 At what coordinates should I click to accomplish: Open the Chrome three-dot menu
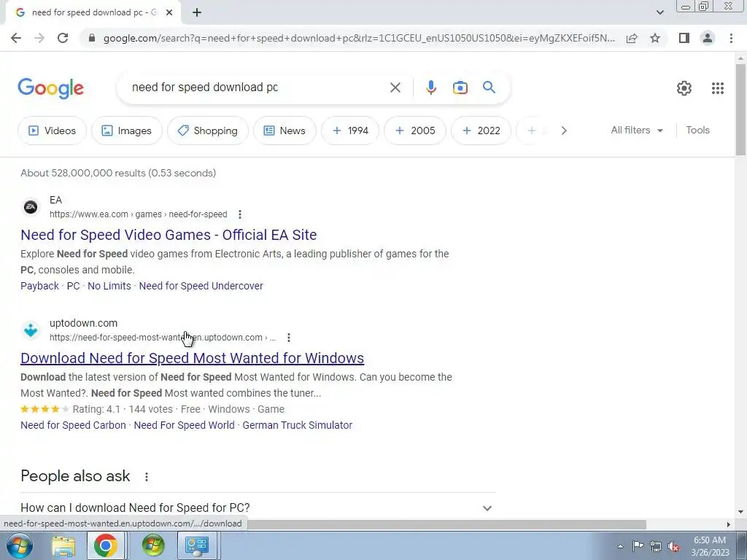pos(731,38)
